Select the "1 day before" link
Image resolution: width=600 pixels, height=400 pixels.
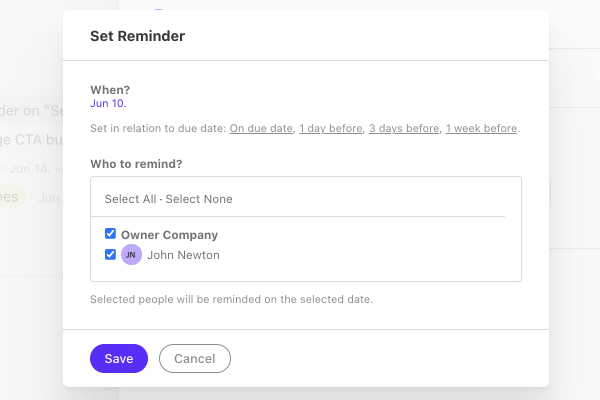click(x=331, y=128)
